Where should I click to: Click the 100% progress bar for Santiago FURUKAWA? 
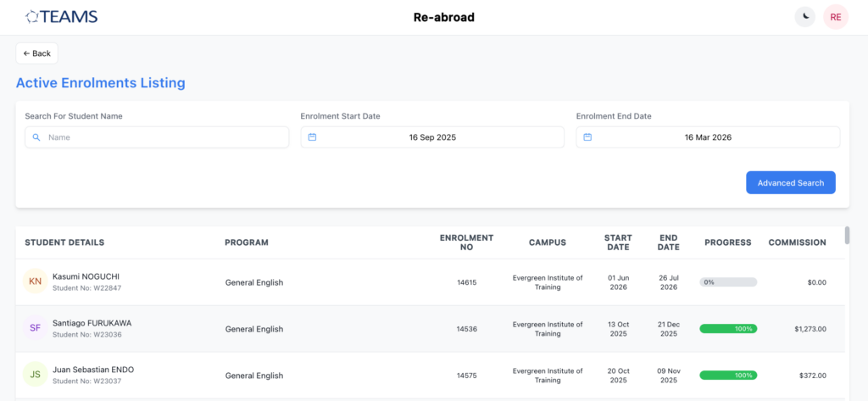coord(728,329)
